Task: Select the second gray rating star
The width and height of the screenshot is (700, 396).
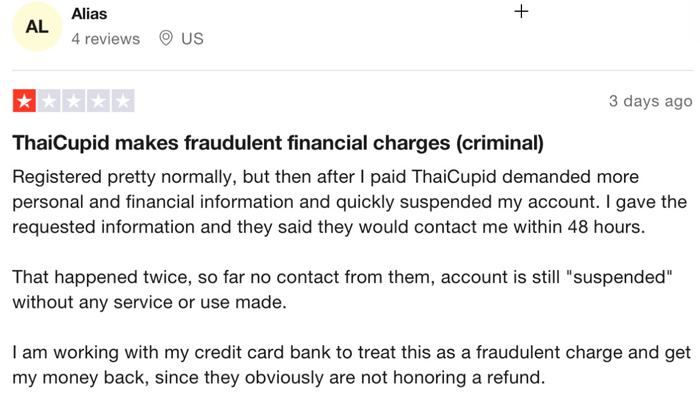Action: click(x=49, y=101)
